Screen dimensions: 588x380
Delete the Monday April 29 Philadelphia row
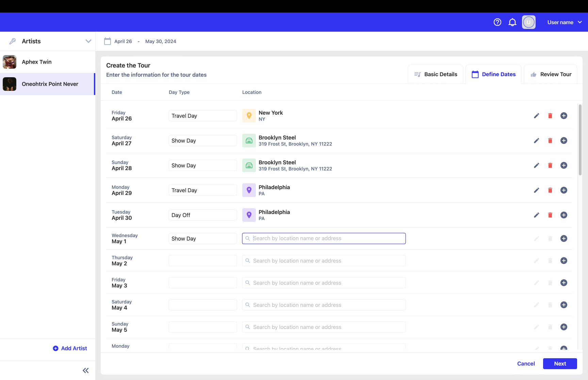[x=550, y=190]
